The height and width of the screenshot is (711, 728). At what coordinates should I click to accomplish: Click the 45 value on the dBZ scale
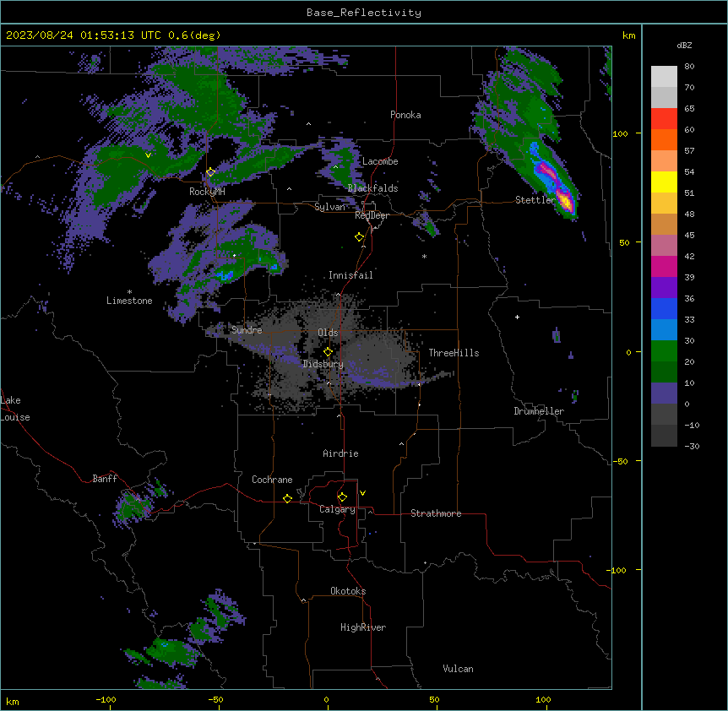pos(689,236)
